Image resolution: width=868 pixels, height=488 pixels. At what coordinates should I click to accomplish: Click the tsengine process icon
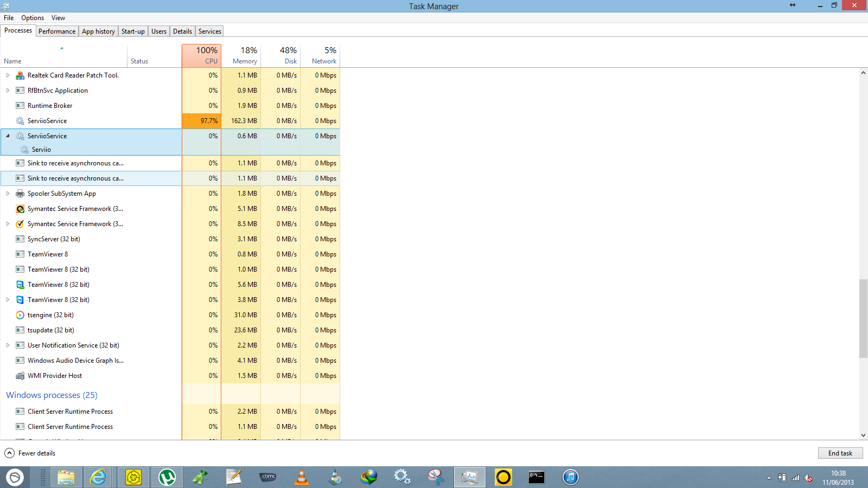click(x=20, y=315)
